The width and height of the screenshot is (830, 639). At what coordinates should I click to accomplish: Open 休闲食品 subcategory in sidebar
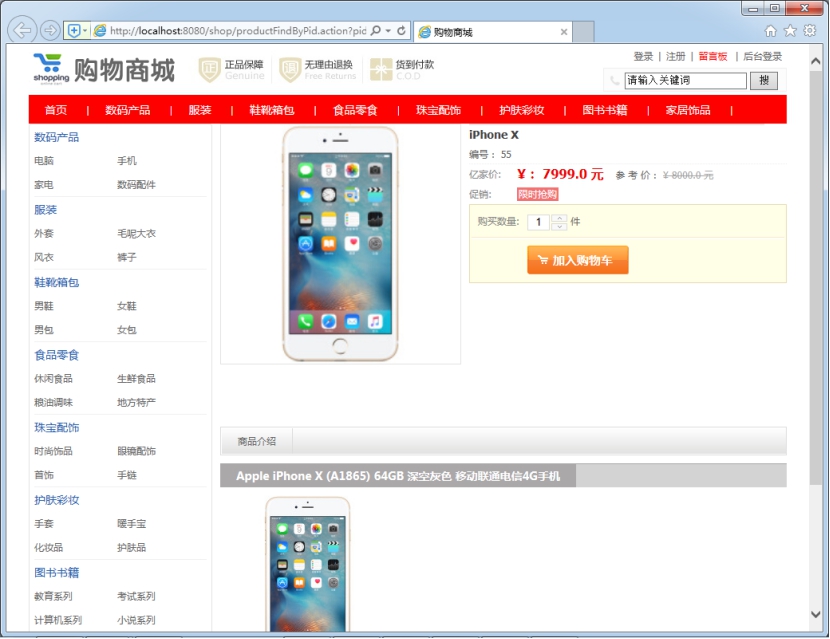pos(53,379)
